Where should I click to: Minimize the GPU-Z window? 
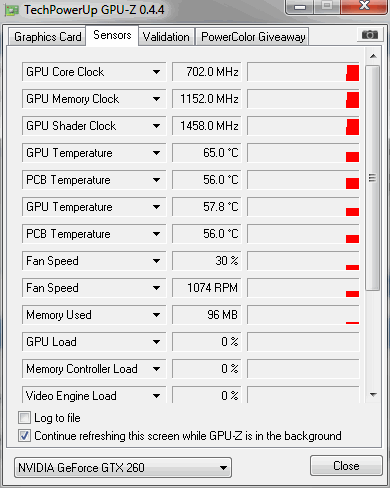300,7
